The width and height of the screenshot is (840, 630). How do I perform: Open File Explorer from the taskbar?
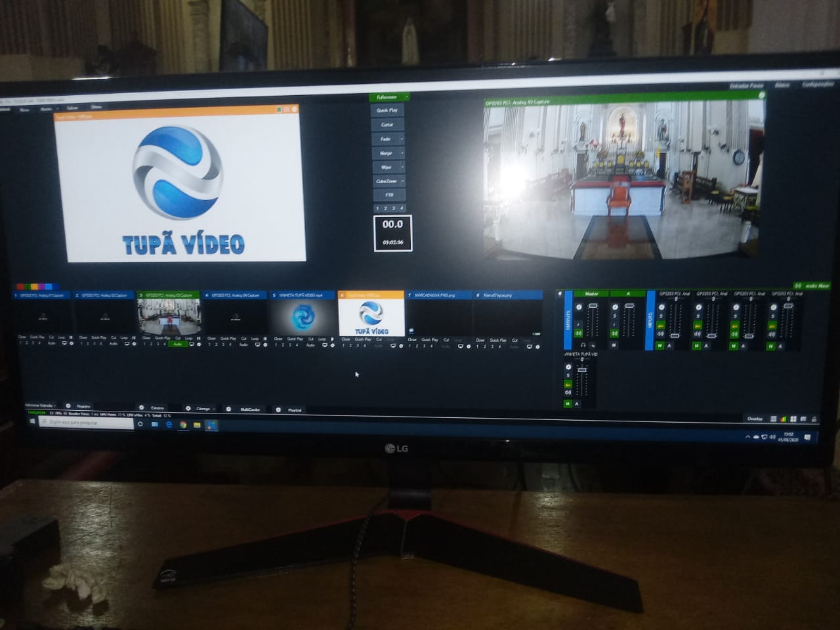pos(197,425)
